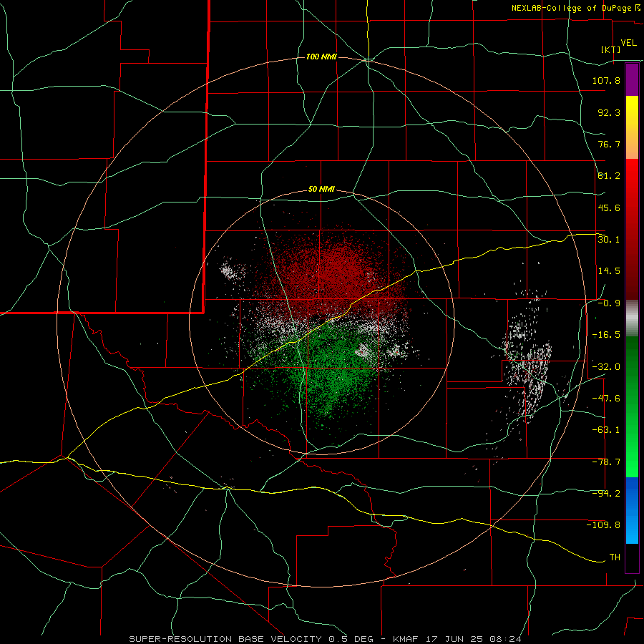Pick the gray near-zero color bar segment
The image size is (644, 644).
coord(632,318)
